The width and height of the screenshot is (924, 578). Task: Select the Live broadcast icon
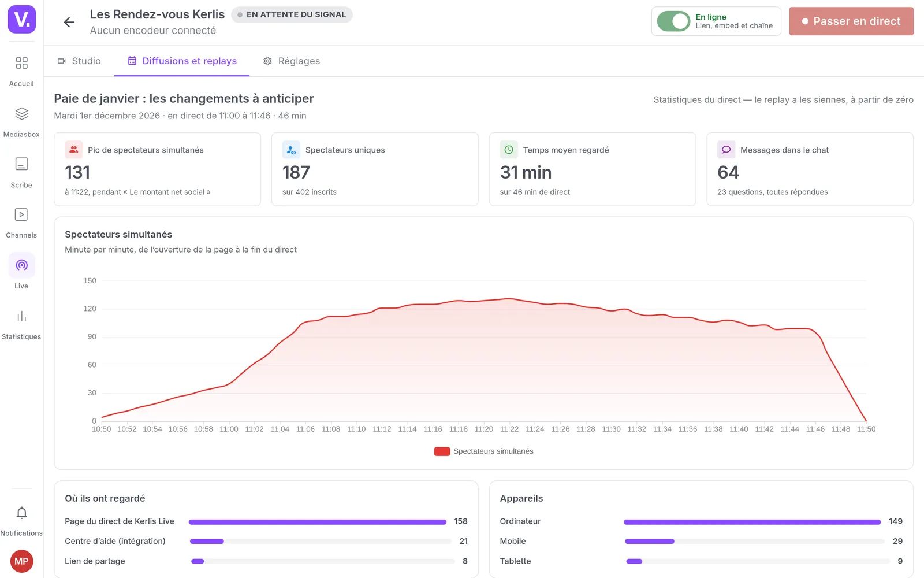tap(21, 265)
